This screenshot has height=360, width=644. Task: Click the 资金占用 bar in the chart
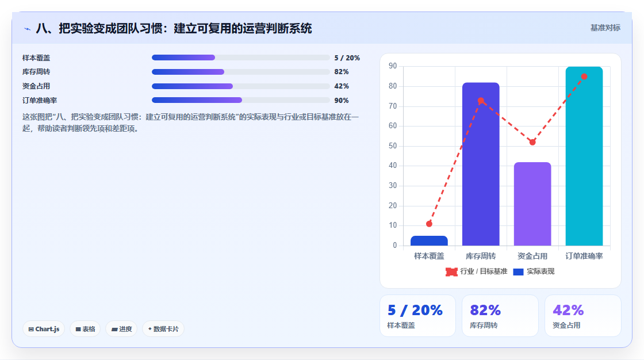click(x=532, y=204)
